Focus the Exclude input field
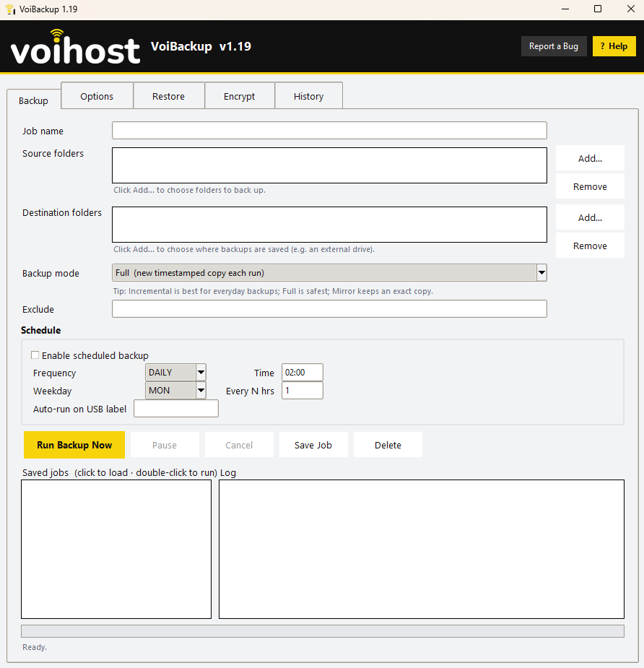644x668 pixels. (x=329, y=309)
